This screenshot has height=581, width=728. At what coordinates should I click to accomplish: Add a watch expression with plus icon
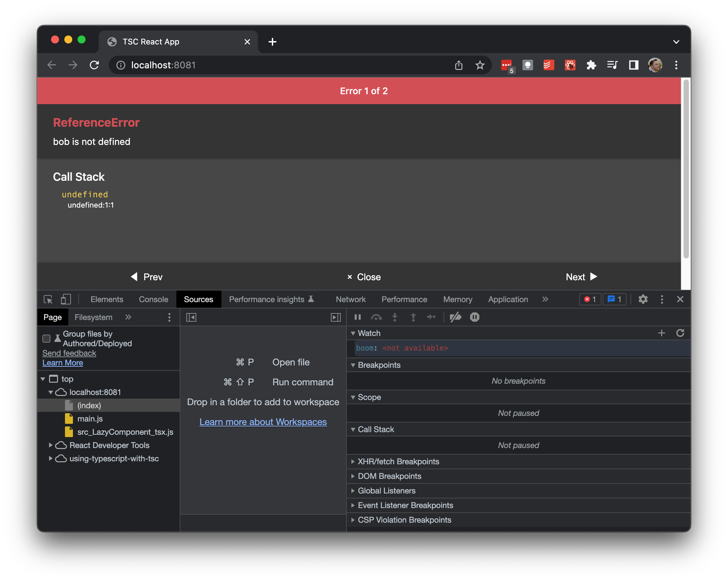pyautogui.click(x=661, y=333)
